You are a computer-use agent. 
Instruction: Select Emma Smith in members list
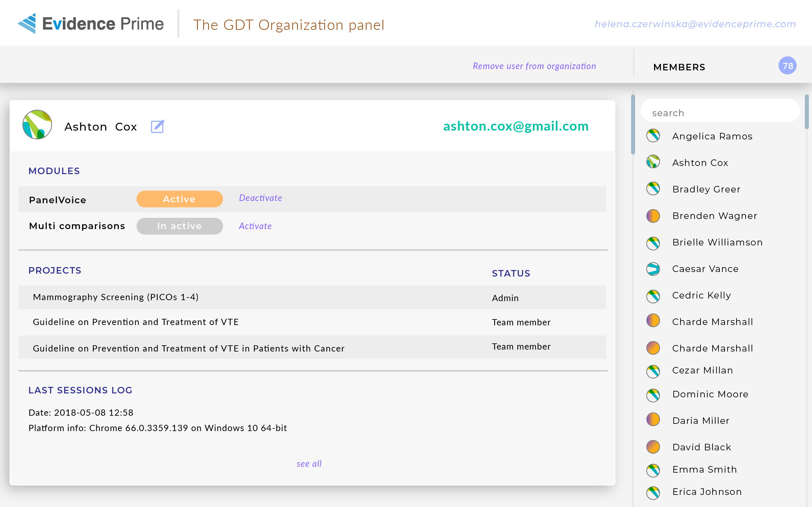[x=704, y=469]
